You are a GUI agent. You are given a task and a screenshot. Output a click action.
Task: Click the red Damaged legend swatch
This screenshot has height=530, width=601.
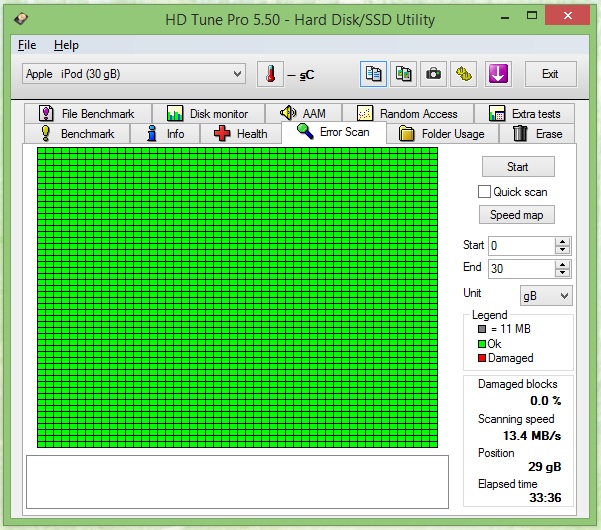tap(482, 358)
